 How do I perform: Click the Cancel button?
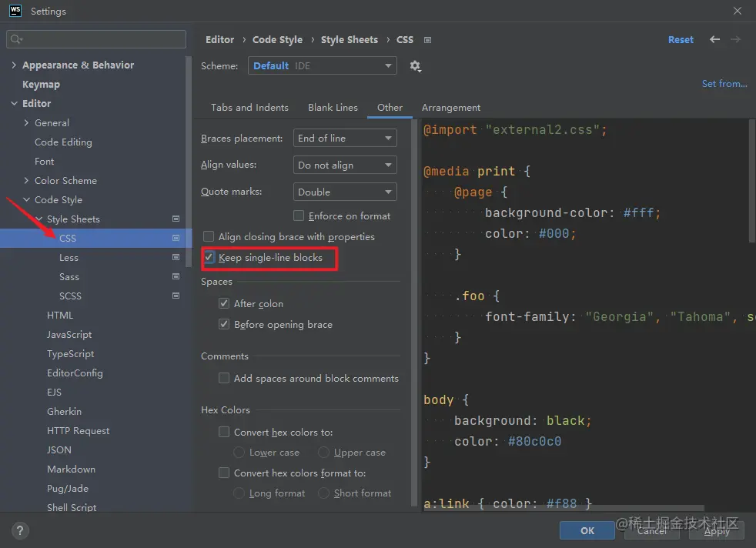click(652, 530)
